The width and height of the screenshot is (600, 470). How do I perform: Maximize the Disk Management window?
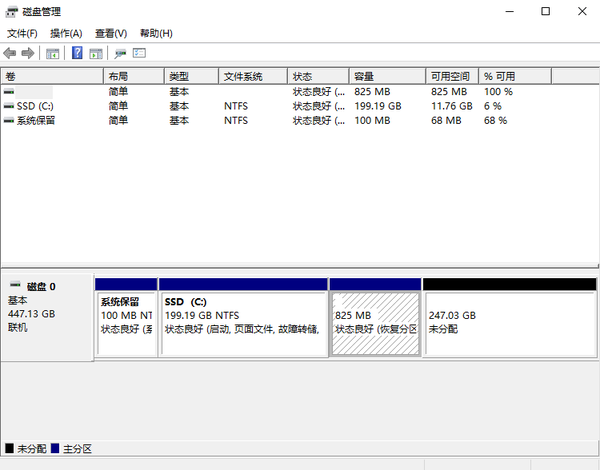click(x=546, y=11)
